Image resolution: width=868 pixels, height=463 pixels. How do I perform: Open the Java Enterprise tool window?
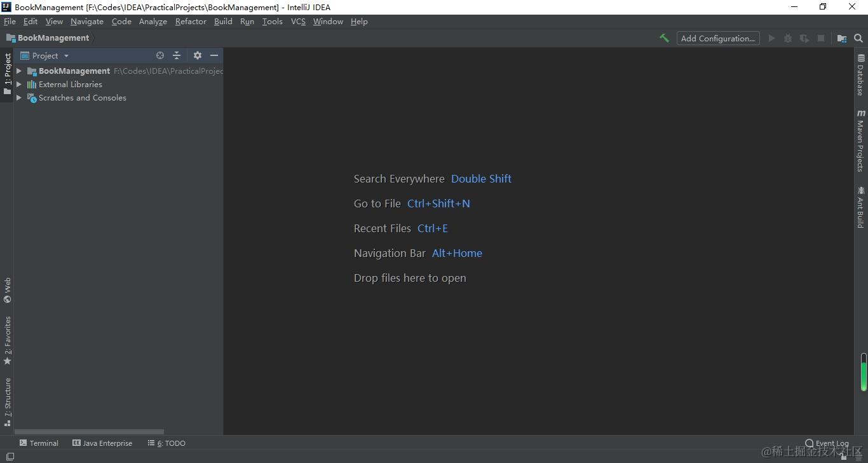click(102, 443)
